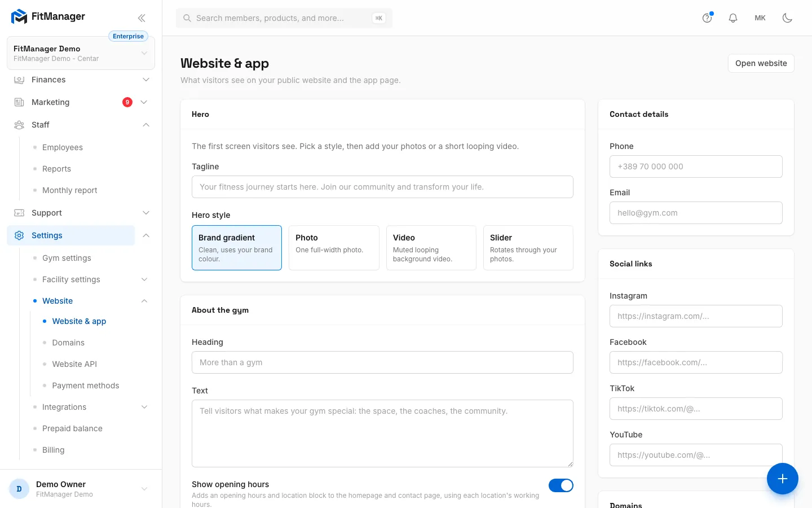Click the About text area
Image resolution: width=812 pixels, height=508 pixels.
pos(382,433)
